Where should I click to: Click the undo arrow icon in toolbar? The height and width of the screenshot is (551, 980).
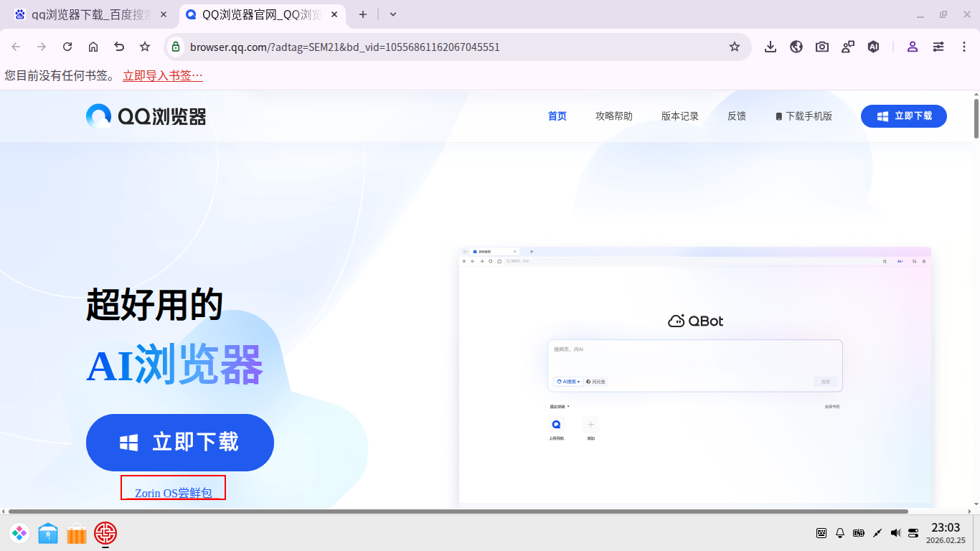119,47
